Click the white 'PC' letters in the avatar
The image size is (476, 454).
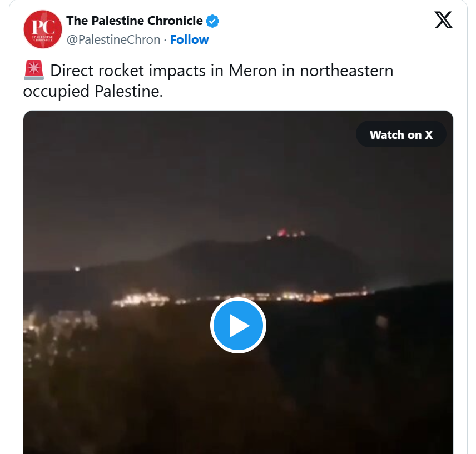(43, 27)
